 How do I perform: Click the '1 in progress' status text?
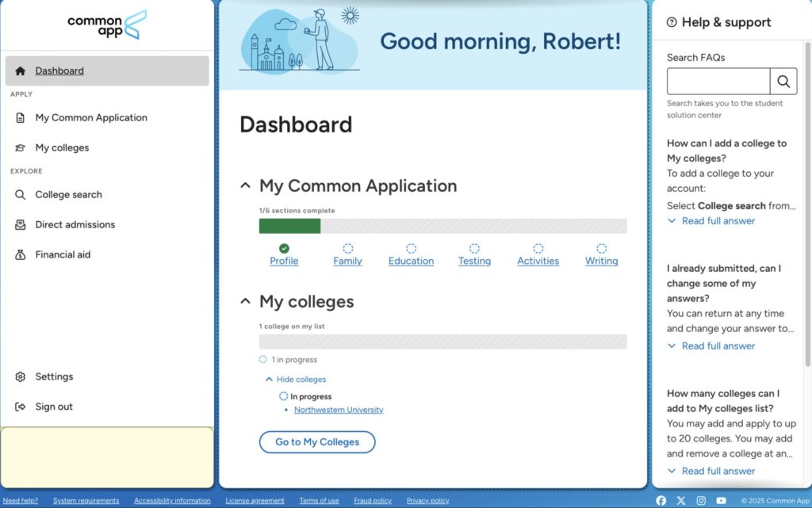294,360
